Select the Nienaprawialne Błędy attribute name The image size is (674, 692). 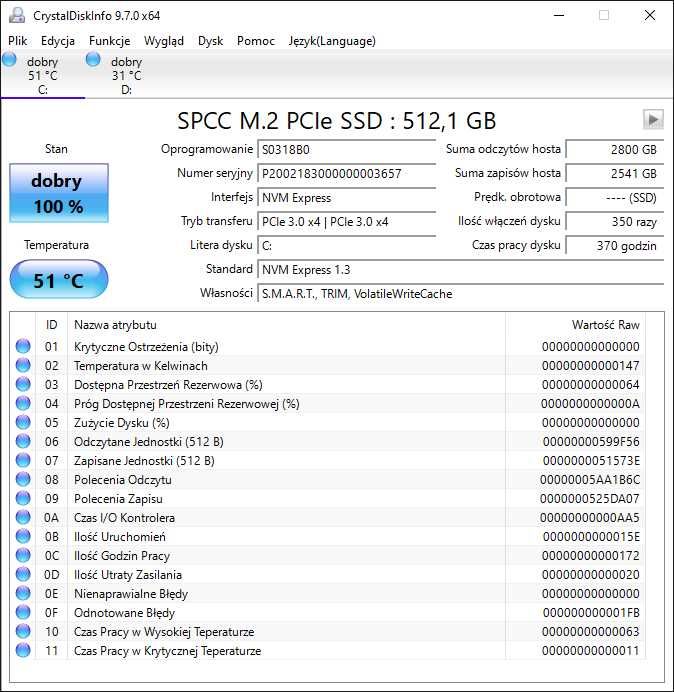pos(131,593)
